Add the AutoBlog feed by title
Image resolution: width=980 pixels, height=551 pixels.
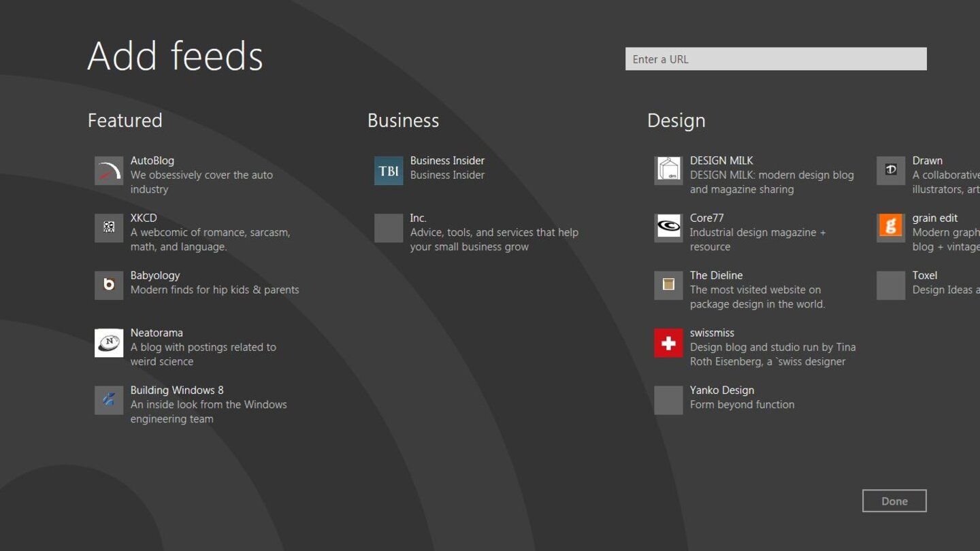click(x=152, y=161)
